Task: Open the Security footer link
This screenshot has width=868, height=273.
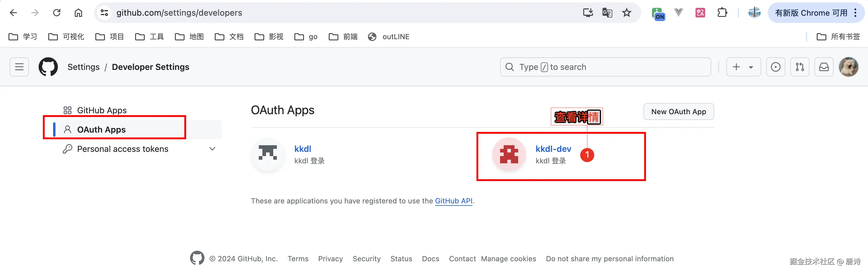Action: coord(367,259)
